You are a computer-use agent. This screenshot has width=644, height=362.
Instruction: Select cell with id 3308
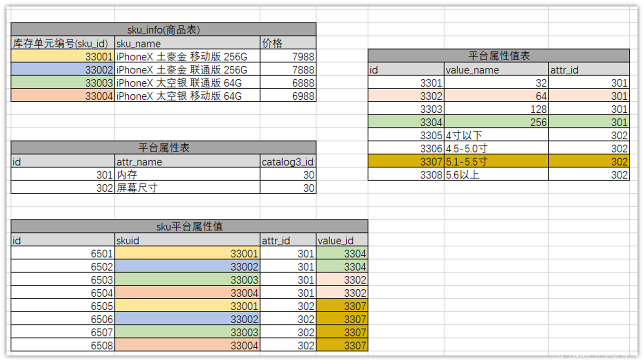[406, 175]
